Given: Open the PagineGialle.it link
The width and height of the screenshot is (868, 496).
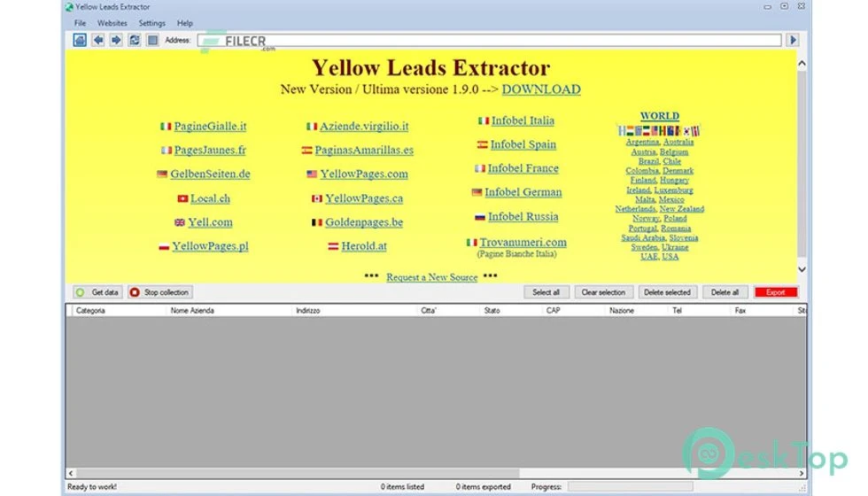Looking at the screenshot, I should click(x=211, y=126).
